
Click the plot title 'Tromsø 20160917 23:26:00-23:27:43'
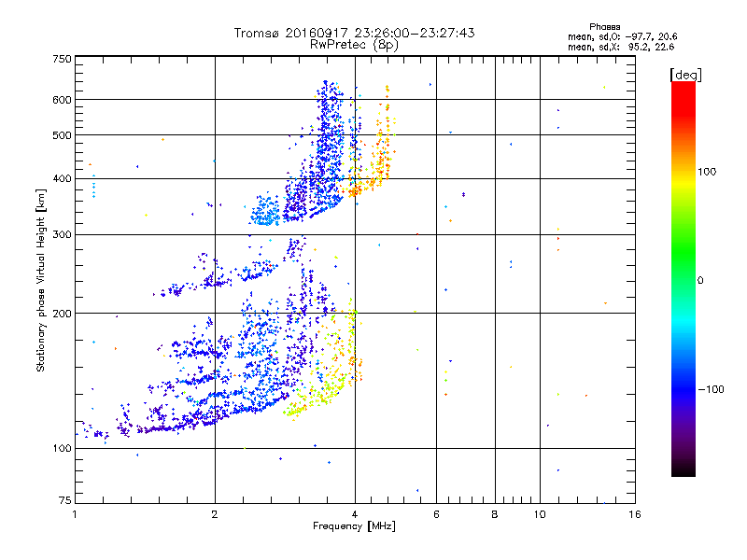(354, 33)
